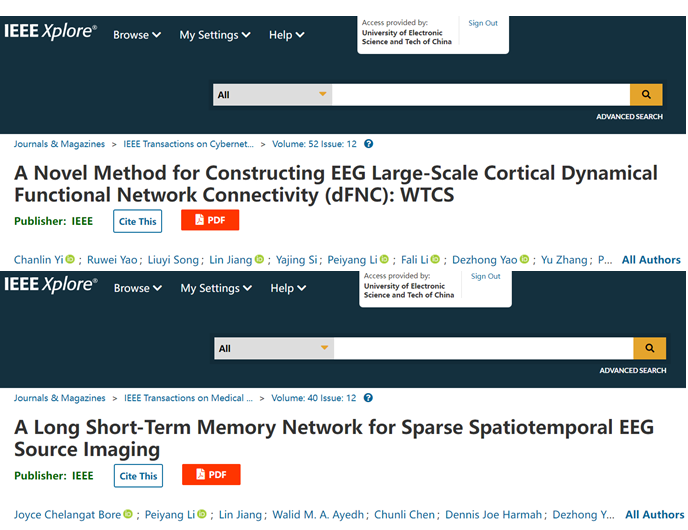This screenshot has height=530, width=688.
Task: Open author link Walid M. A. Ayedh
Action: [314, 515]
